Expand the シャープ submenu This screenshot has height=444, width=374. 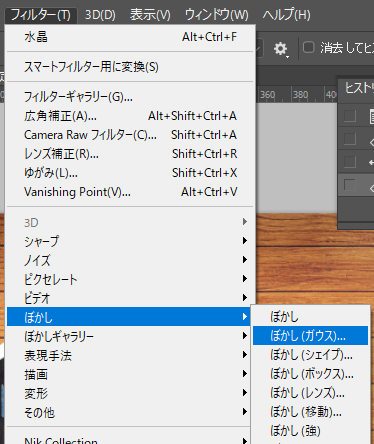point(130,241)
